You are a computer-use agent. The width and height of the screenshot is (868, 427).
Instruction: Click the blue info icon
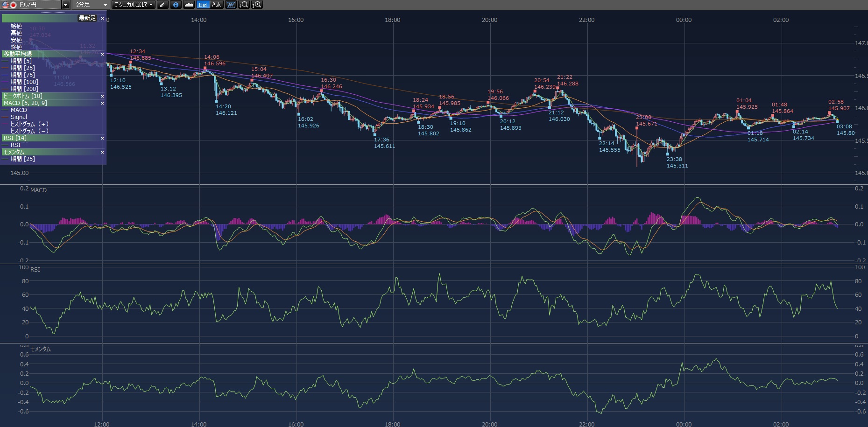tap(176, 5)
